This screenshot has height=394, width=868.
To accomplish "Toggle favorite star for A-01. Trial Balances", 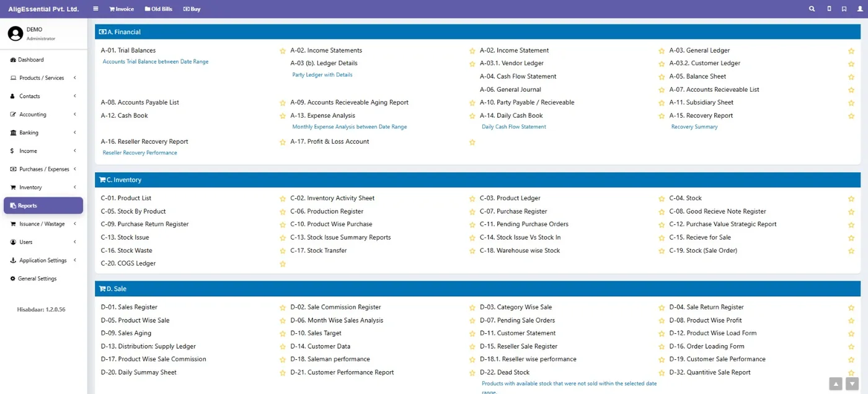I will 283,51.
